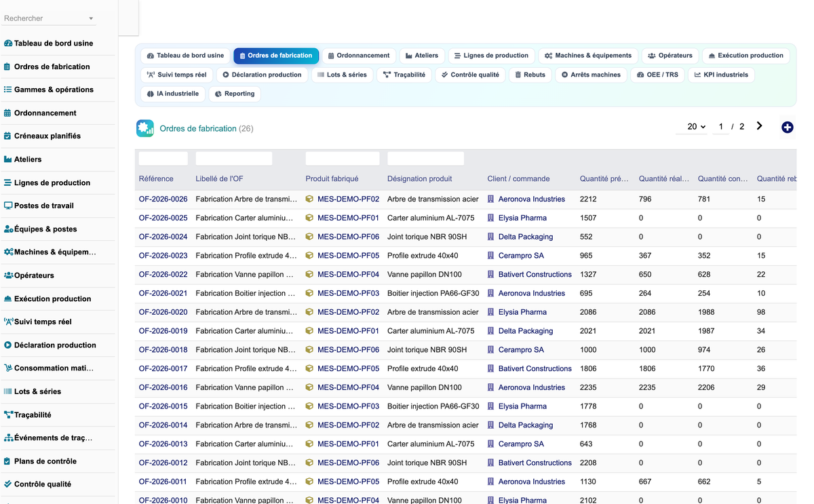Click the Désignation produit filter field
This screenshot has height=504, width=814.
click(x=425, y=159)
